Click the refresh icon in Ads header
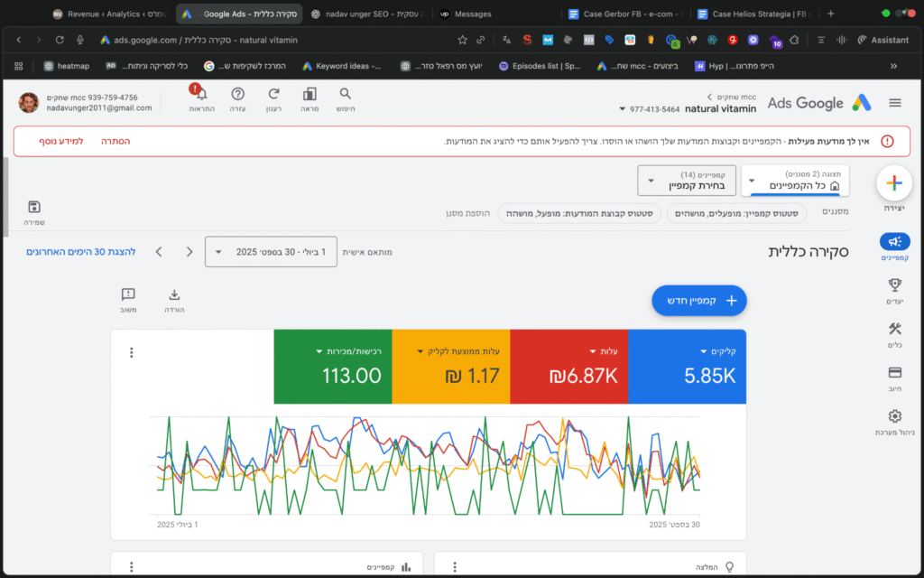Screen dimensions: 924x578 tap(273, 95)
